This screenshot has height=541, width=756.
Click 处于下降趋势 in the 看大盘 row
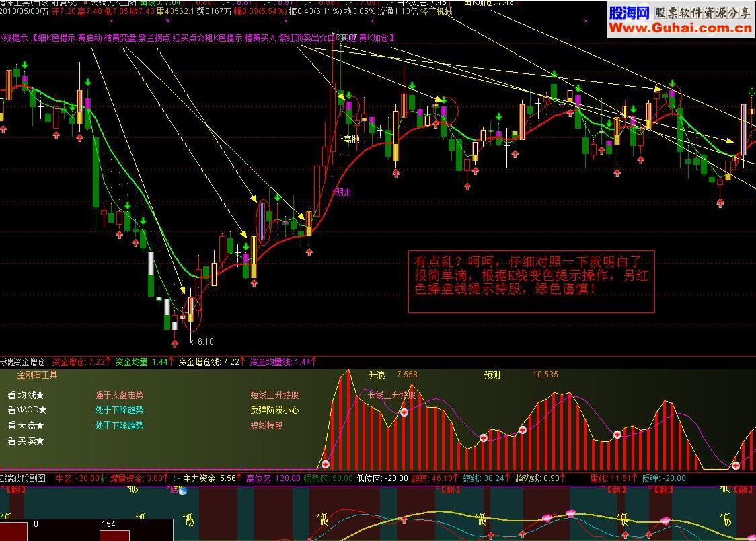(x=119, y=425)
